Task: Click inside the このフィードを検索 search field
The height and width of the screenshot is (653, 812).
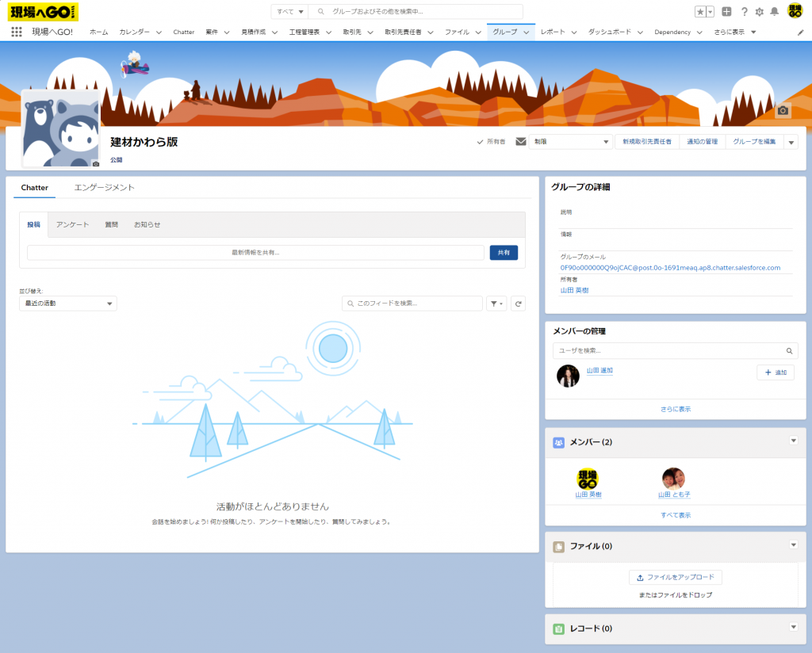Action: (x=412, y=303)
